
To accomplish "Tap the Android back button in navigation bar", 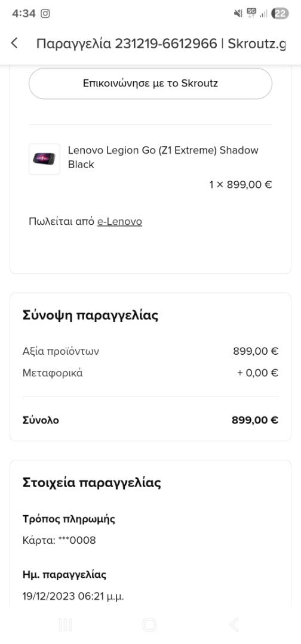I will pos(234,625).
